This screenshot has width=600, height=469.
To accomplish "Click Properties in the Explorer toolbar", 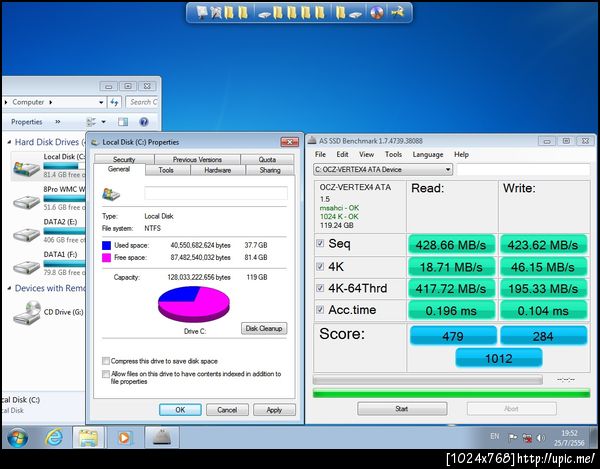I will click(26, 122).
